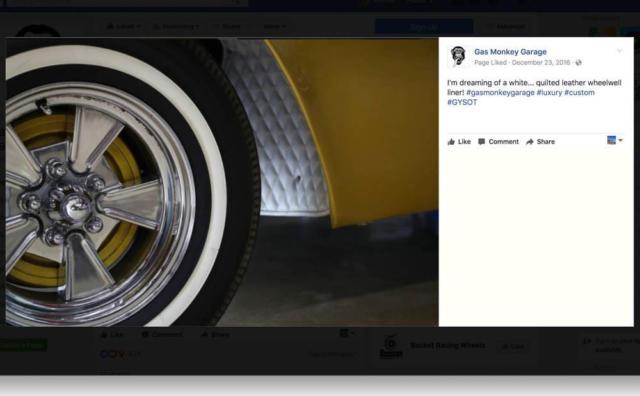Image resolution: width=640 pixels, height=396 pixels.
Task: Click the dimmed Share item in page header
Action: click(x=228, y=27)
